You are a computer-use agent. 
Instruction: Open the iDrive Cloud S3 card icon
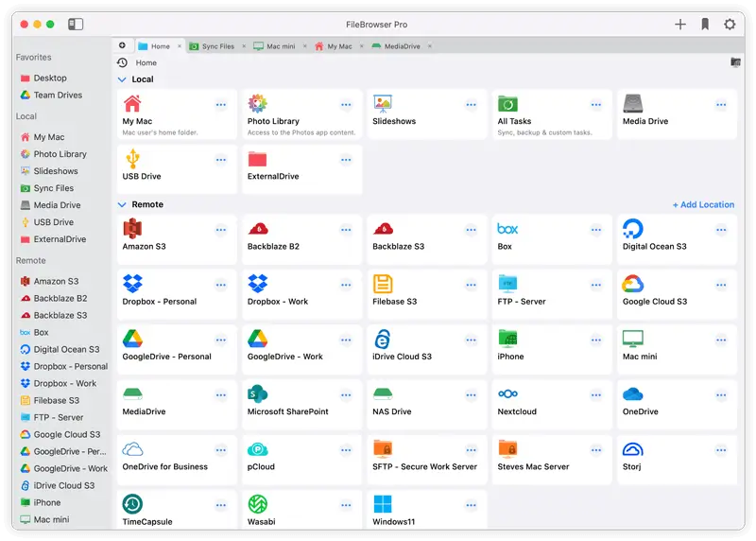tap(383, 339)
